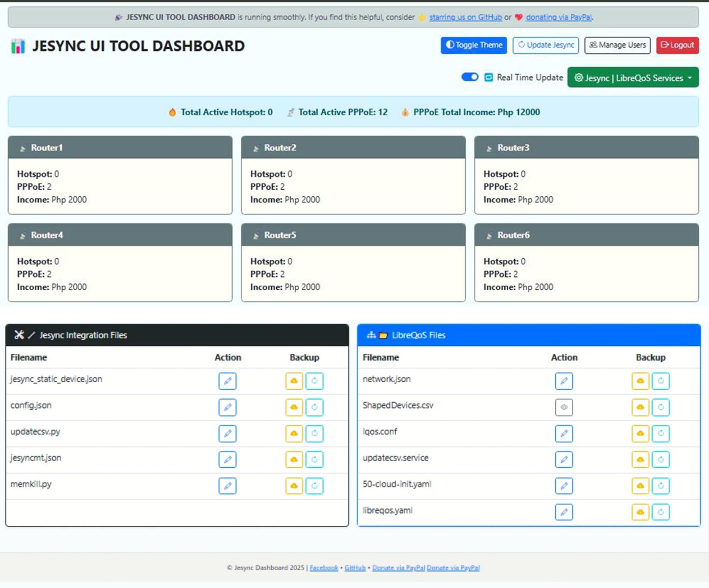This screenshot has width=709, height=588.
Task: Log out with the Logout button
Action: 677,45
